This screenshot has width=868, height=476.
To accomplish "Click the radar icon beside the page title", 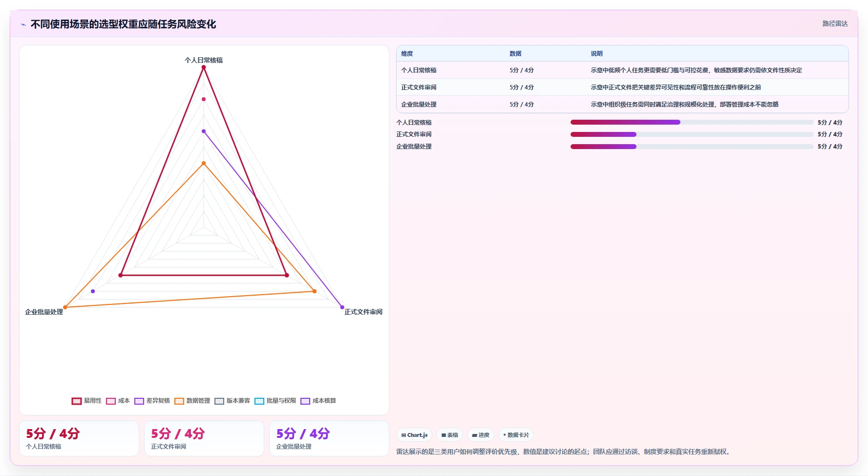I will point(23,24).
